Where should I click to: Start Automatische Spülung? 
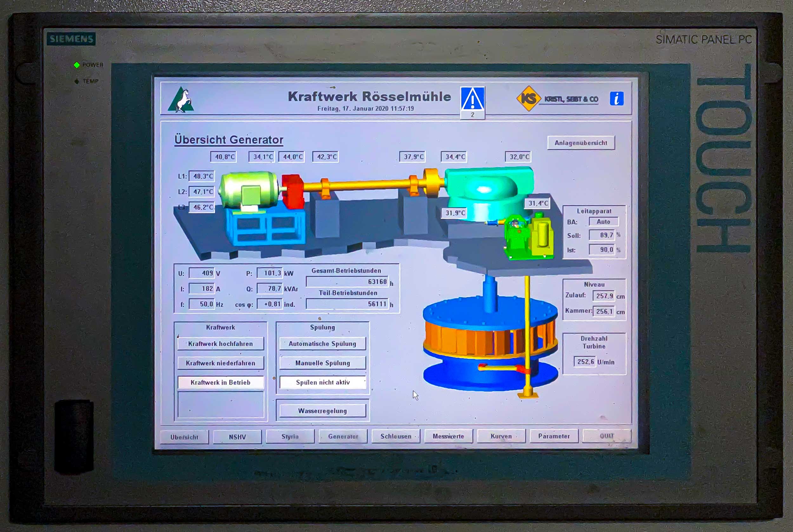coord(322,344)
